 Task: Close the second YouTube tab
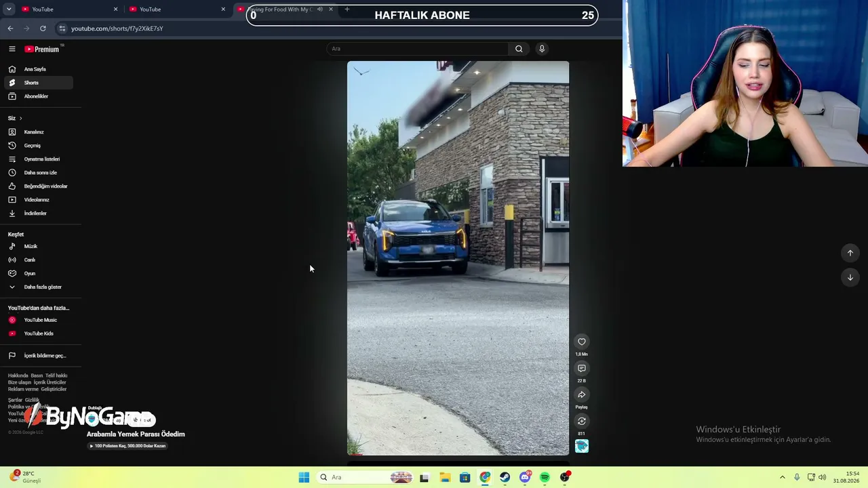pyautogui.click(x=223, y=9)
